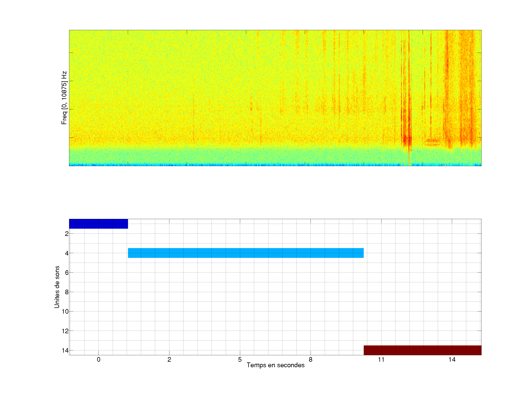Click x-axis tick label 5
Screen dimensions: 532x399
240,359
